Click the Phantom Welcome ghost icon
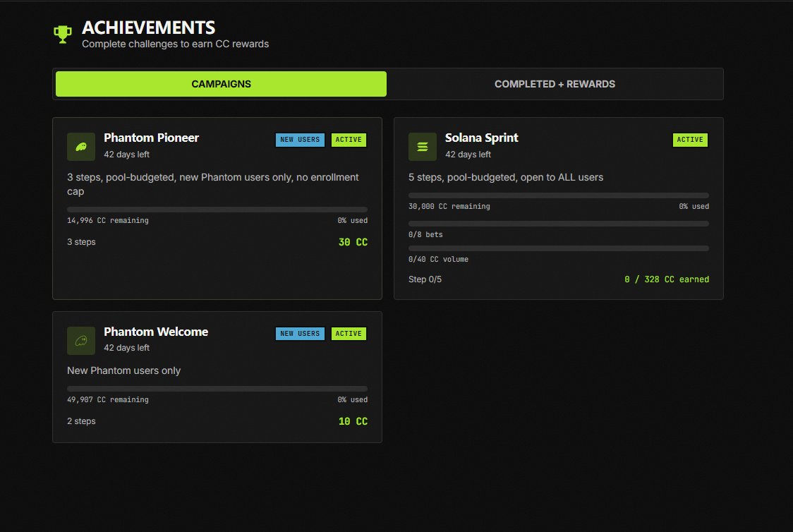 (x=81, y=341)
